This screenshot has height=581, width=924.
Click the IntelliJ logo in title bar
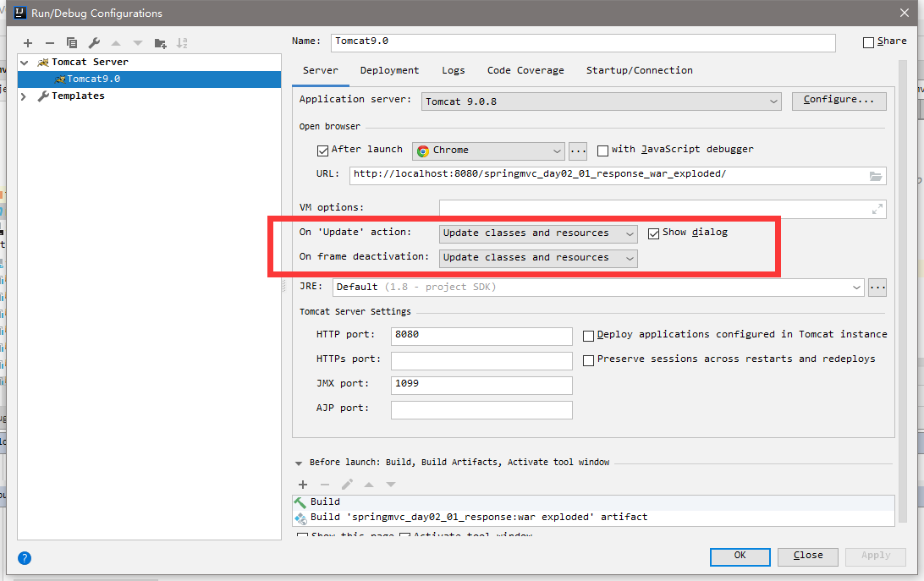pyautogui.click(x=20, y=13)
